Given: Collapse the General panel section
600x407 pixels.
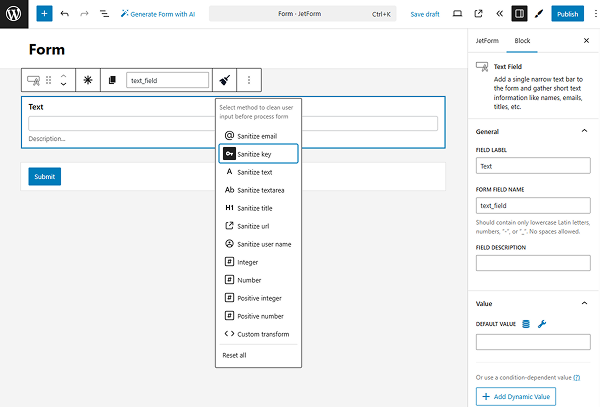Looking at the screenshot, I should click(584, 131).
